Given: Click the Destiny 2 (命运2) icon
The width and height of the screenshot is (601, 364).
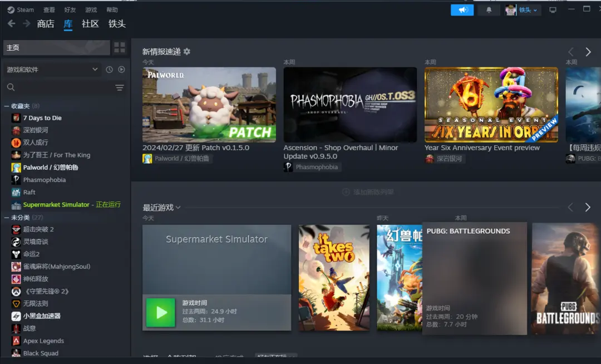Looking at the screenshot, I should 16,254.
